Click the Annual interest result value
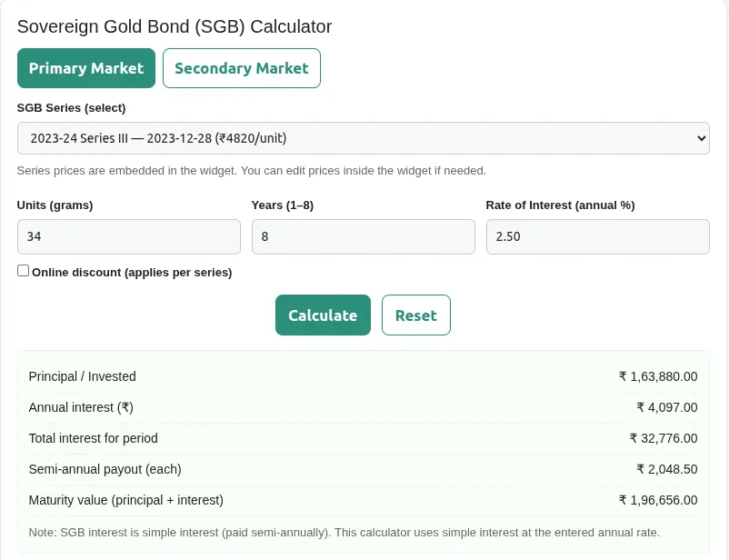The width and height of the screenshot is (729, 560). tap(666, 407)
